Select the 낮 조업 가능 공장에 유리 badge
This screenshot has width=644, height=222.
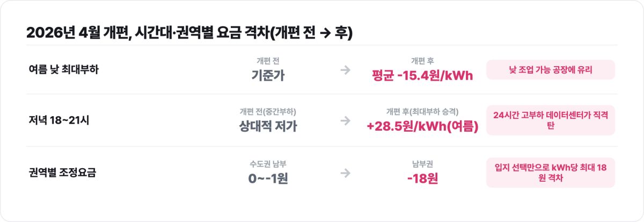click(x=551, y=69)
